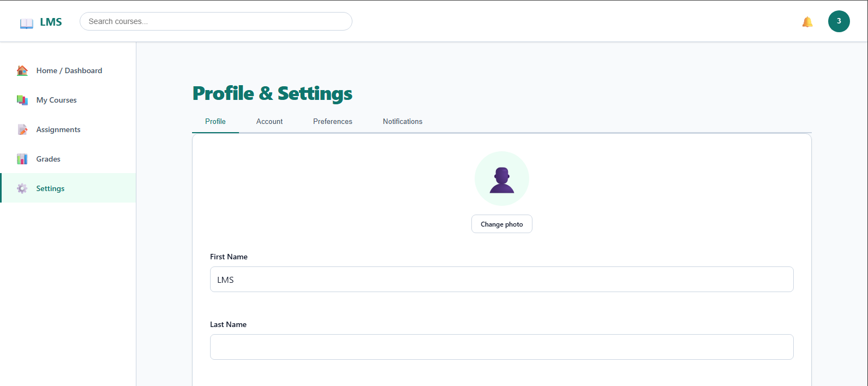The image size is (868, 386).
Task: Click the Profile & Settings heading
Action: coord(272,93)
